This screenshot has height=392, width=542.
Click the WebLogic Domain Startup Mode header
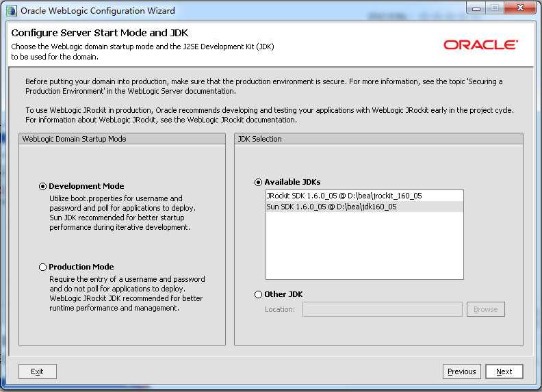point(122,139)
